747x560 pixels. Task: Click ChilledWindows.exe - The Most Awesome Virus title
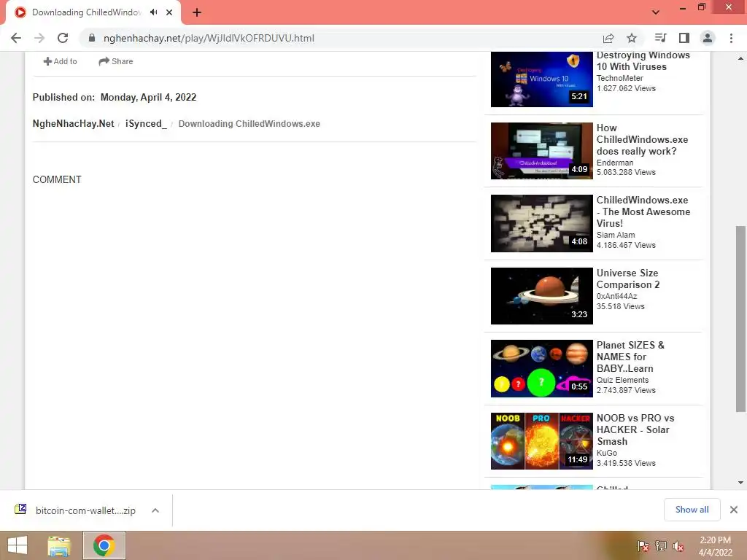pos(643,212)
